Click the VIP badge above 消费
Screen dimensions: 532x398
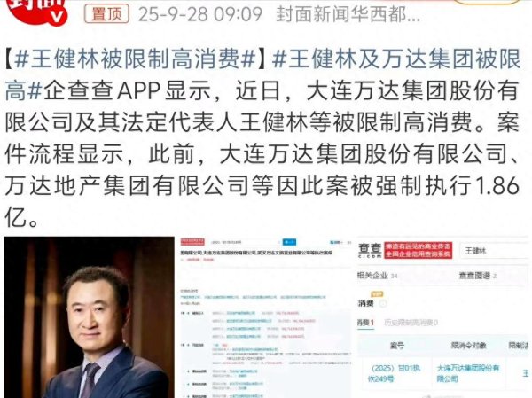(x=377, y=294)
